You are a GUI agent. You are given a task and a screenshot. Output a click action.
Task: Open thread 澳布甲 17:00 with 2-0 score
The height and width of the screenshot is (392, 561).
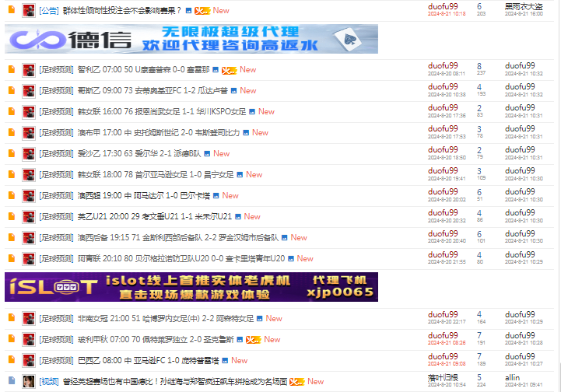(159, 133)
